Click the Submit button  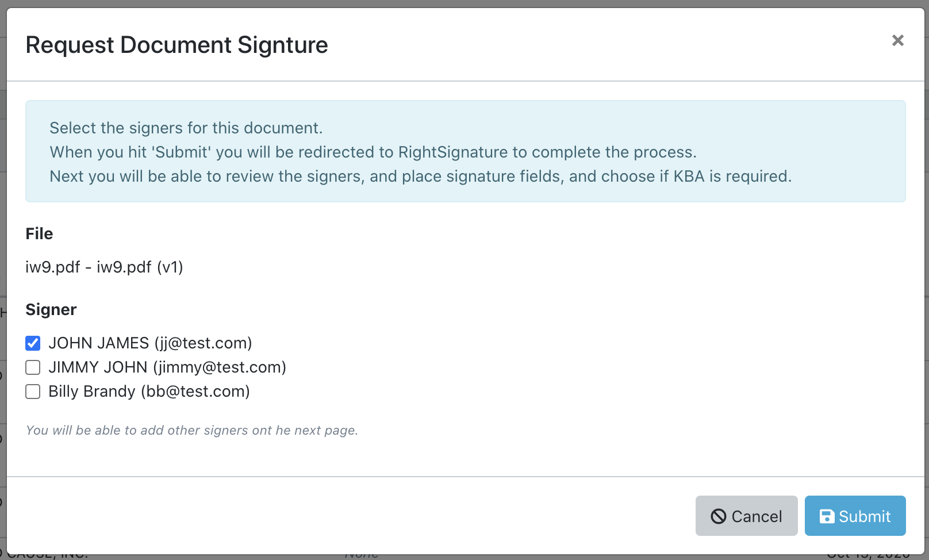click(x=855, y=516)
